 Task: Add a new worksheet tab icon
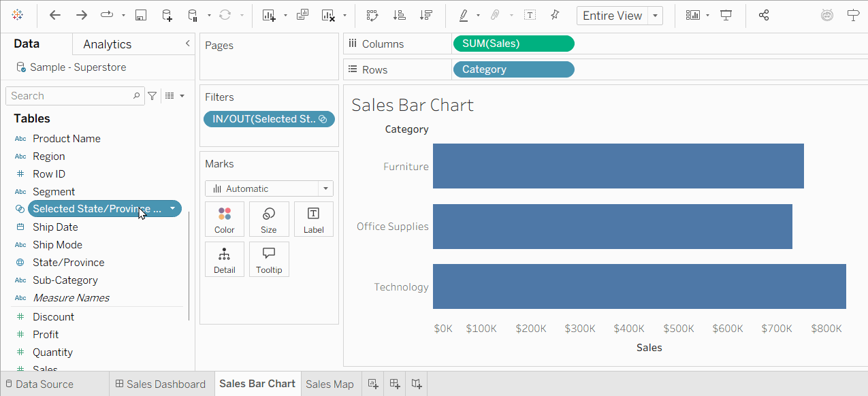coord(373,384)
